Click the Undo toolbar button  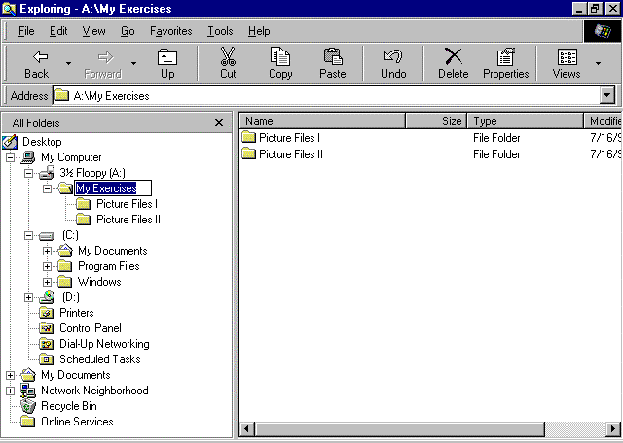[x=393, y=64]
